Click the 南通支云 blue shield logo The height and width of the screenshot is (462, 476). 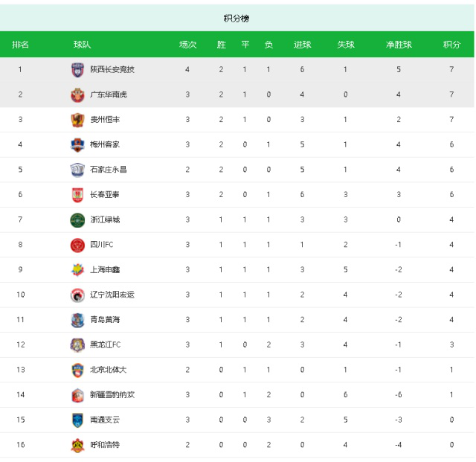click(x=77, y=420)
